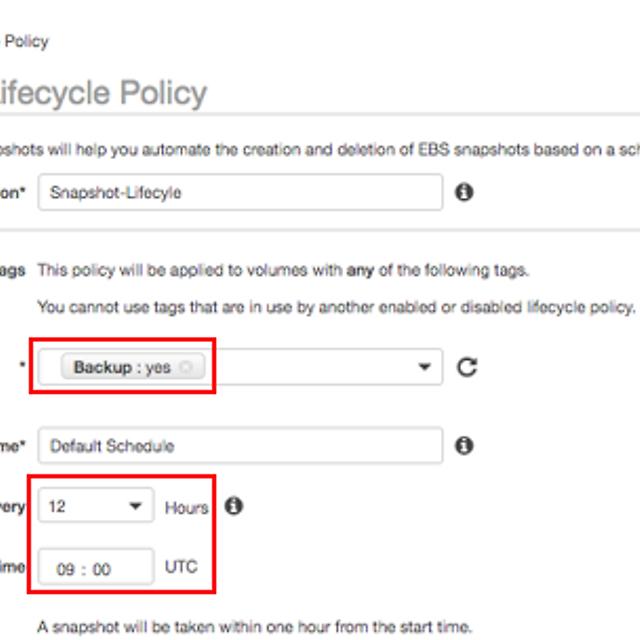Click the info icon beside Snapshot-Lifecyle description
This screenshot has width=640, height=640.
464,192
